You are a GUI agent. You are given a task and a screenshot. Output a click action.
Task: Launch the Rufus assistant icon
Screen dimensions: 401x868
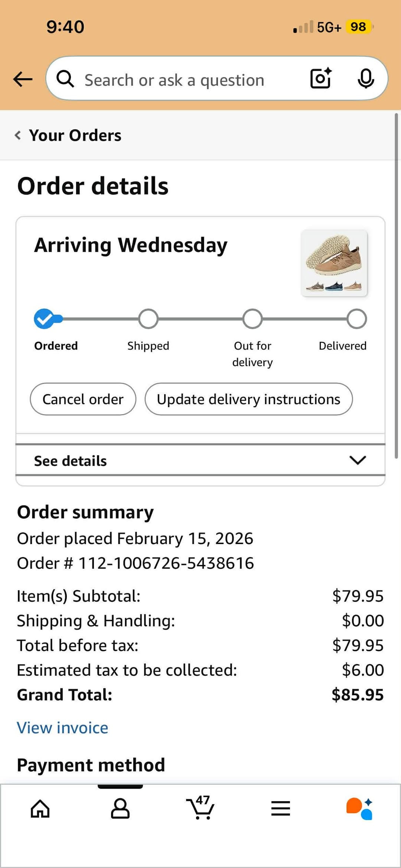(x=359, y=808)
